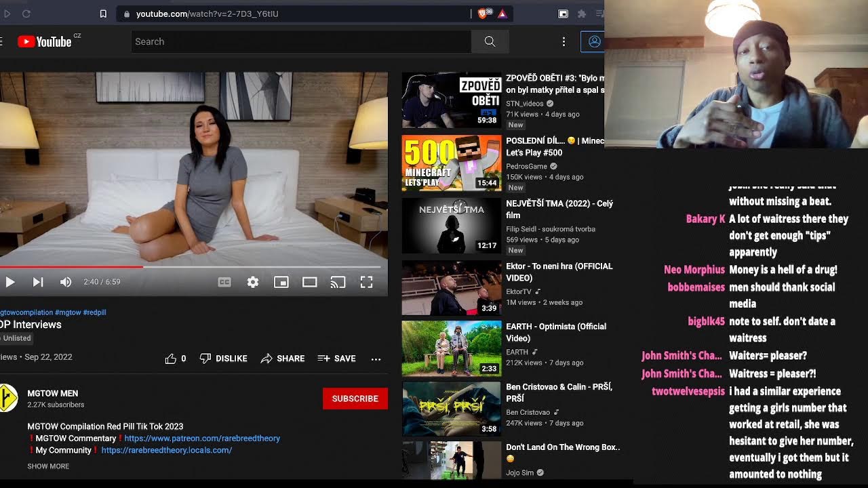Open rarebreedtheory.locals.com link
Screen dimensions: 868x488
(x=167, y=450)
